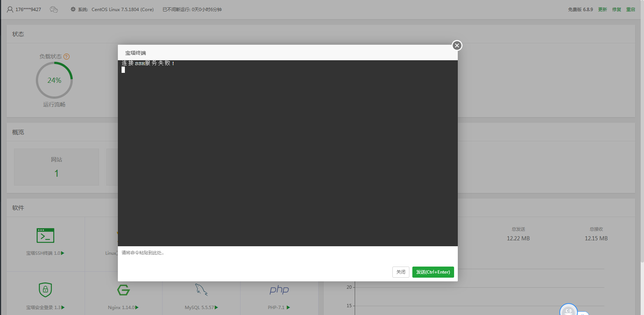Image resolution: width=644 pixels, height=315 pixels.
Task: Open the PHP logo icon
Action: (279, 289)
